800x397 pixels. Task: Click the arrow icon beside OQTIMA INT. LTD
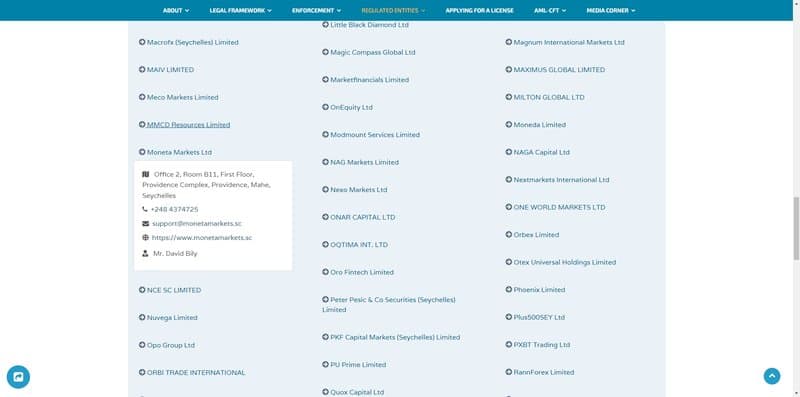pos(326,244)
